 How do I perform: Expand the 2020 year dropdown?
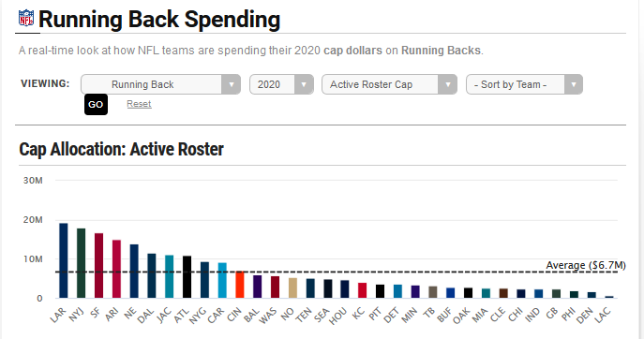pyautogui.click(x=282, y=84)
